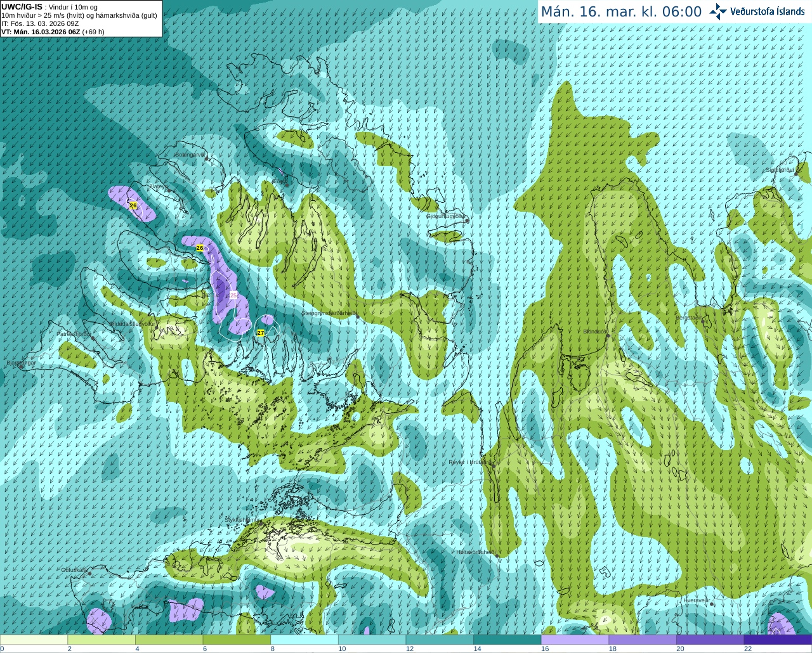Click the '10m hviður > 25 m/s' legend description

coord(79,15)
